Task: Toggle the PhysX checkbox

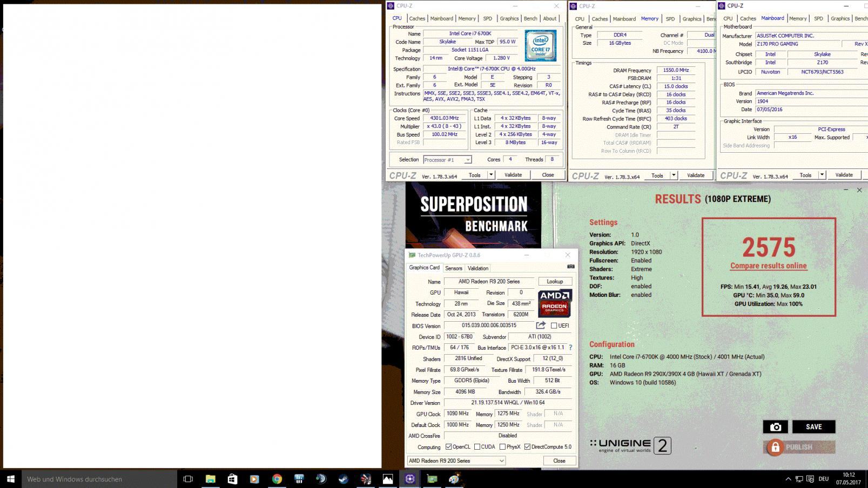Action: pos(502,447)
